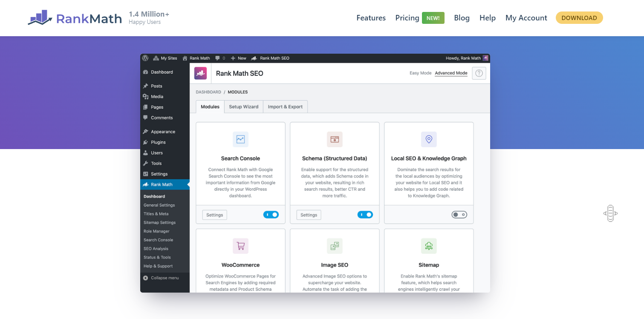Click the My Sites network icon
The width and height of the screenshot is (644, 319).
coord(156,58)
